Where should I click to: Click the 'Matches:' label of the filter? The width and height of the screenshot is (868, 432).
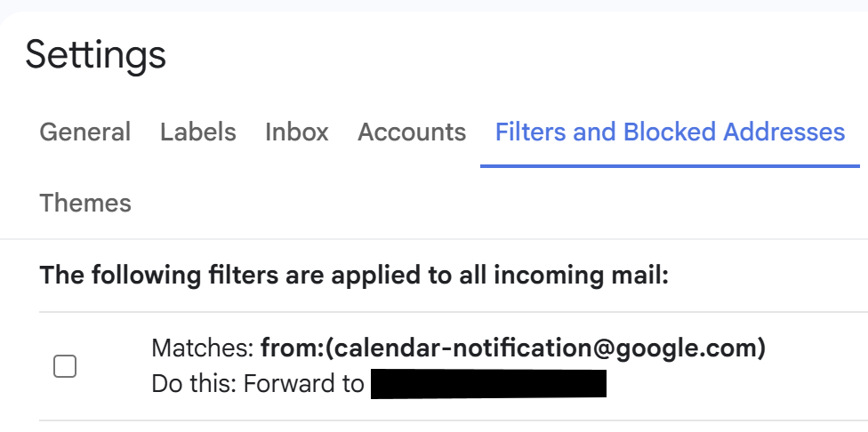click(x=203, y=348)
